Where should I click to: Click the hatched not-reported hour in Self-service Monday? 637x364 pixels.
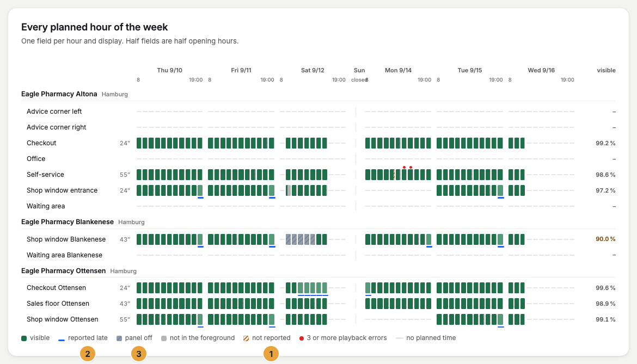(x=393, y=175)
